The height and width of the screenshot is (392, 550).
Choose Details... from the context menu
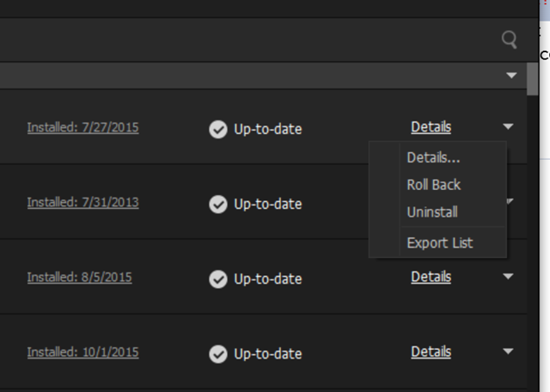pos(433,157)
